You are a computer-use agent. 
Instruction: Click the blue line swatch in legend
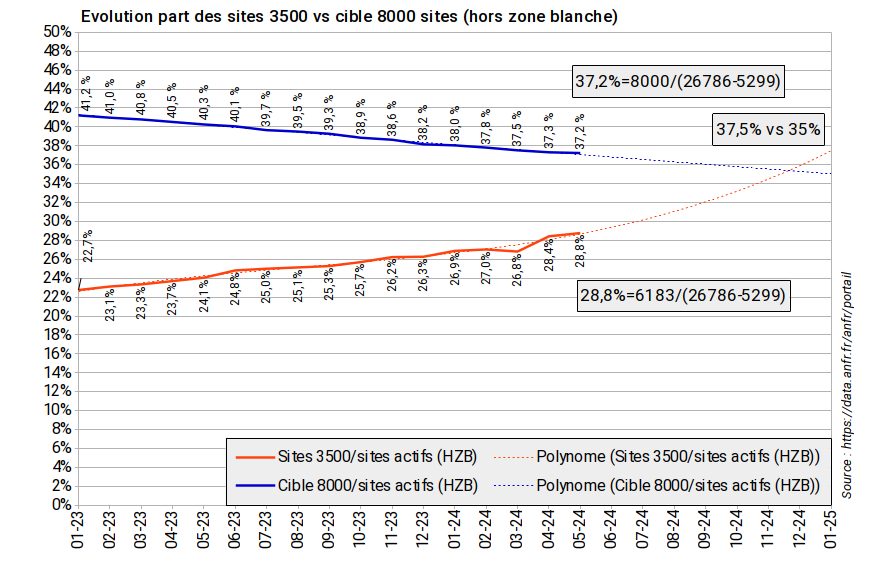click(x=256, y=486)
